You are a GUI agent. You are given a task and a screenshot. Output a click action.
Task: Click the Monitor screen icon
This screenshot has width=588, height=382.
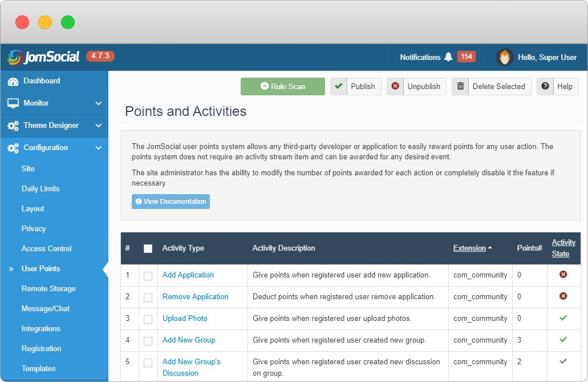coord(13,103)
